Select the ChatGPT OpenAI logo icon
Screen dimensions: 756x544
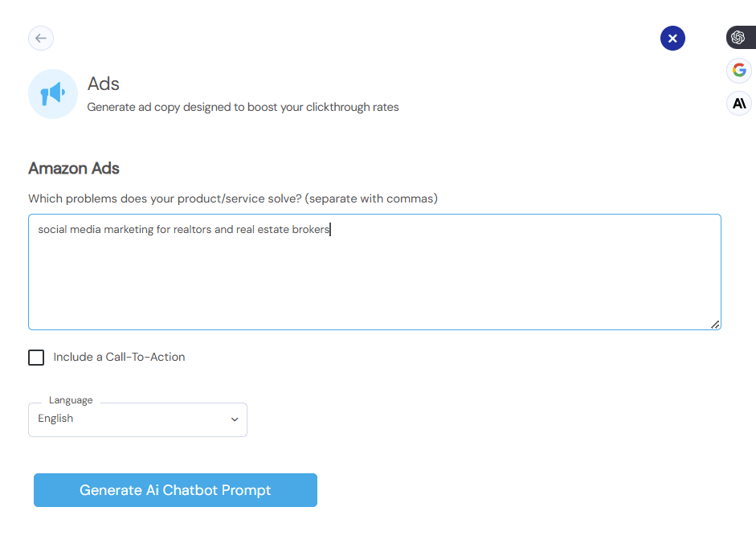[738, 37]
